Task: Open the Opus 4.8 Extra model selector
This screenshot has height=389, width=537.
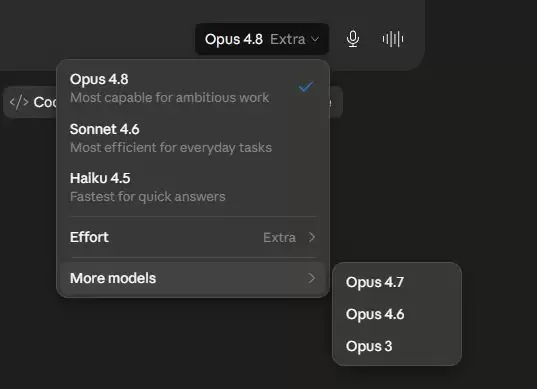Action: [x=262, y=39]
